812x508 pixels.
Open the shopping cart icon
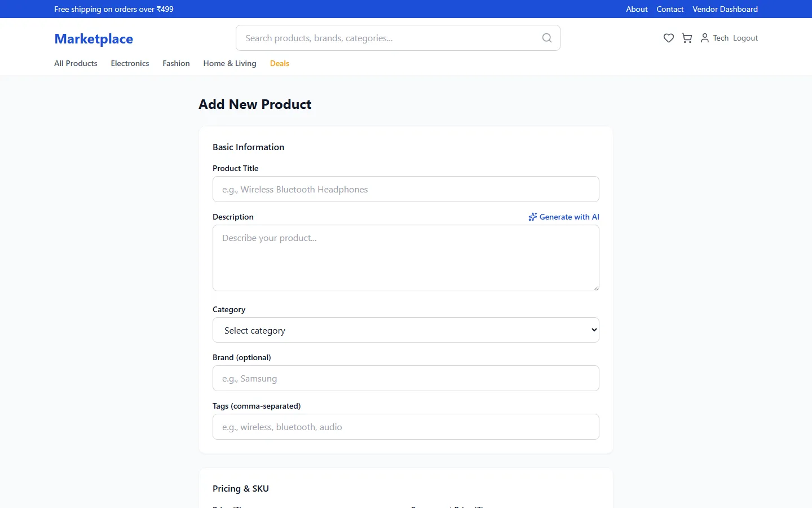pos(687,38)
